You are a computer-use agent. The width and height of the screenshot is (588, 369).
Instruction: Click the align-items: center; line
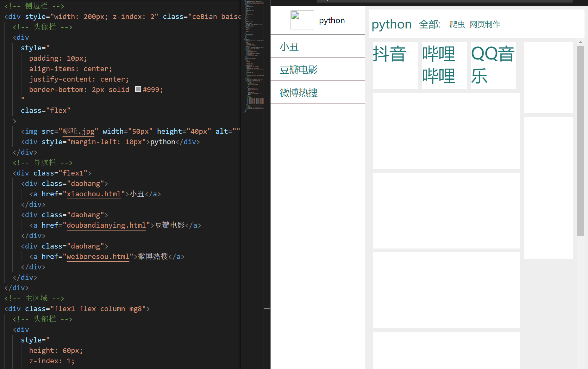click(x=71, y=69)
